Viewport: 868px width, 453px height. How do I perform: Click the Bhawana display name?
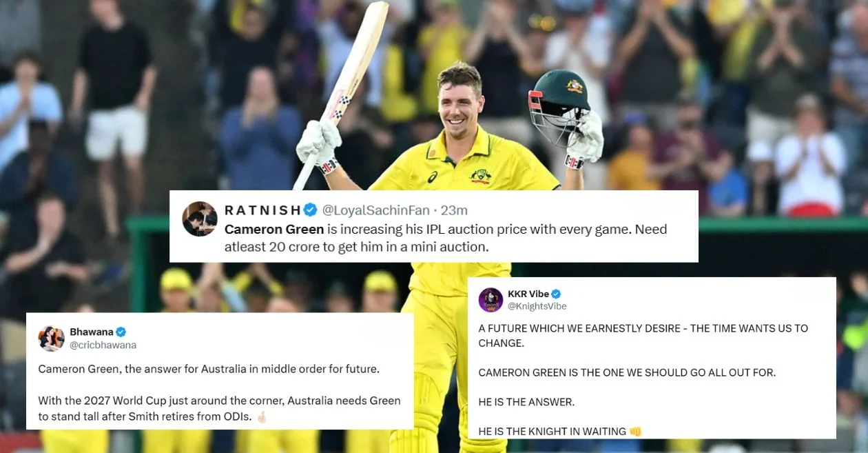[91, 332]
